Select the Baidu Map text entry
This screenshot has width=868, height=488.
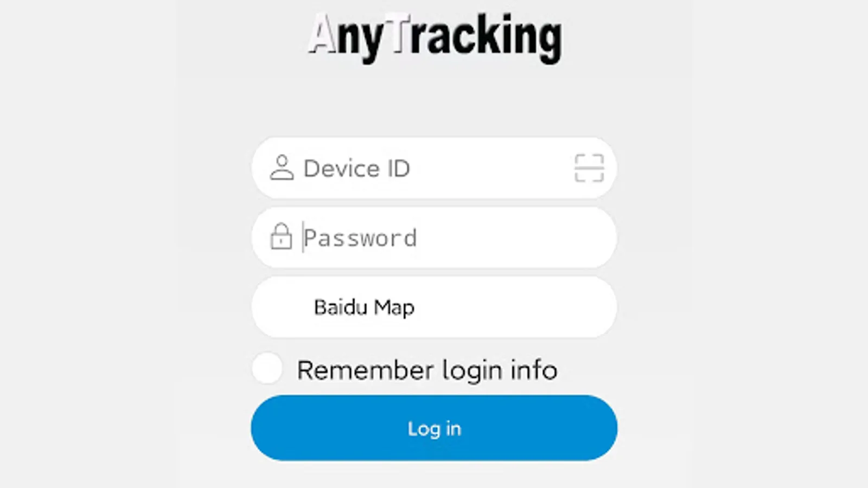pyautogui.click(x=364, y=307)
